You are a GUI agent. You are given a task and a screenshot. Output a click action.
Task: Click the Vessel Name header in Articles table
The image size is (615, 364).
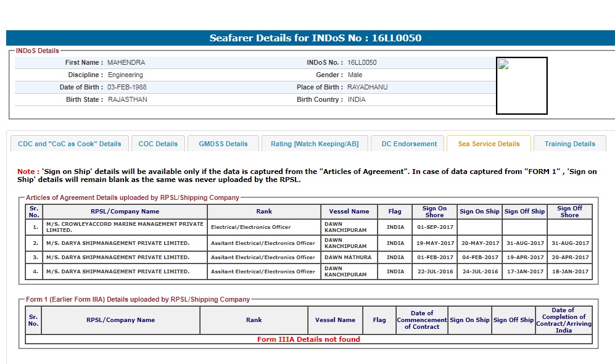[349, 212]
